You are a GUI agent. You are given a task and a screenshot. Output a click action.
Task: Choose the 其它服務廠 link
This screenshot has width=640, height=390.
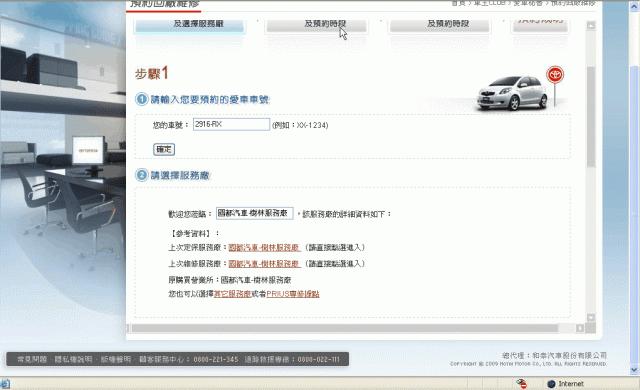point(232,294)
